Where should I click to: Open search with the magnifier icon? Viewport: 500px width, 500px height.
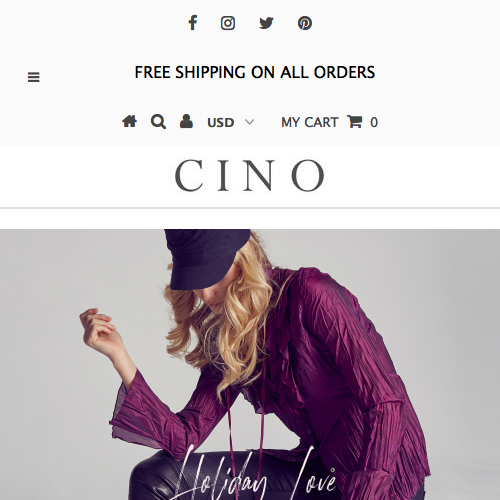click(158, 122)
